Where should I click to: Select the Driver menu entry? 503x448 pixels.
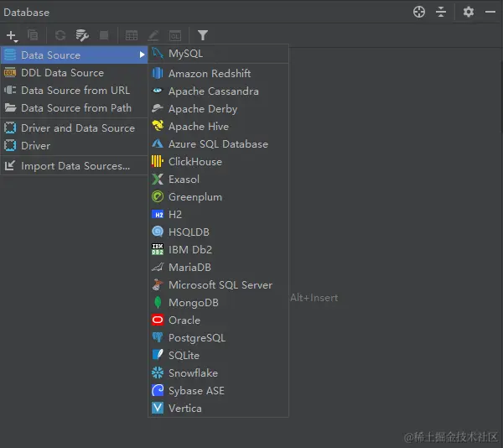tap(74, 146)
